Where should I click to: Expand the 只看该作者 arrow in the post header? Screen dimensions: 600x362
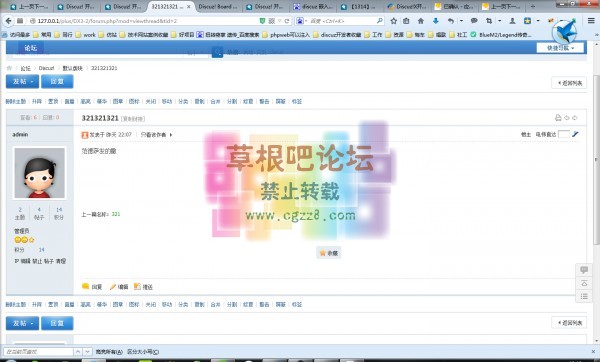tap(171, 135)
